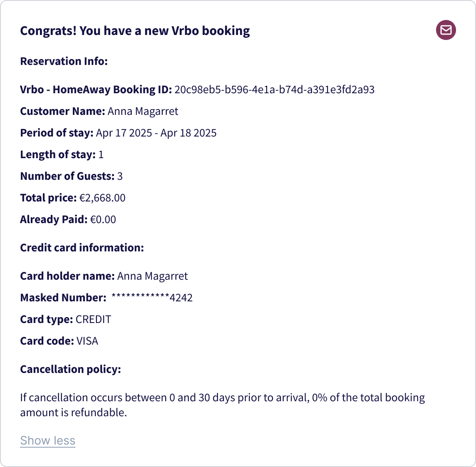Click the cancellation policy paragraph text
This screenshot has height=467, width=476.
[223, 405]
